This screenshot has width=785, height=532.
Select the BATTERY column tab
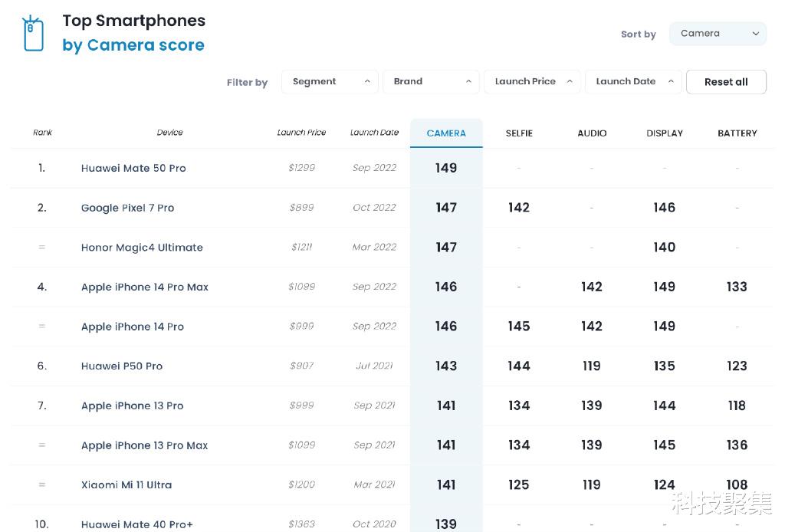[x=737, y=133]
